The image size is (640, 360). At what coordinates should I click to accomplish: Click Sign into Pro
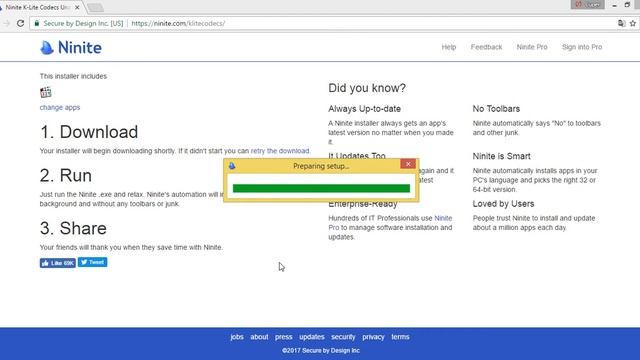[582, 47]
